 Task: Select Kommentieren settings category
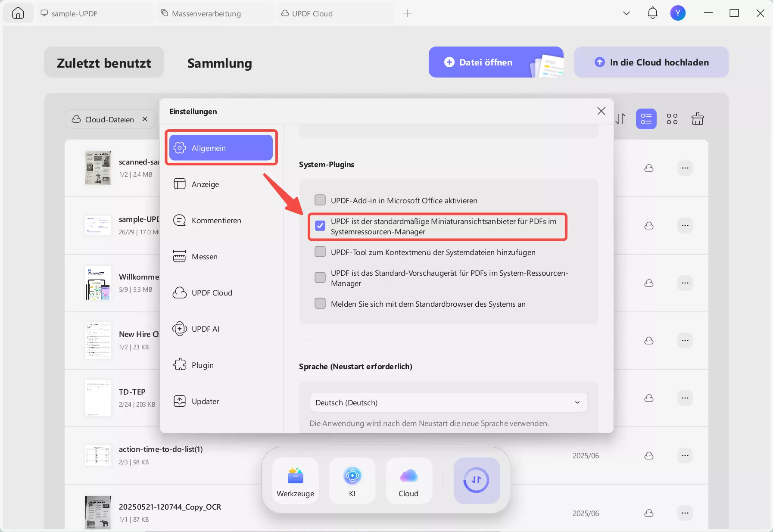221,220
